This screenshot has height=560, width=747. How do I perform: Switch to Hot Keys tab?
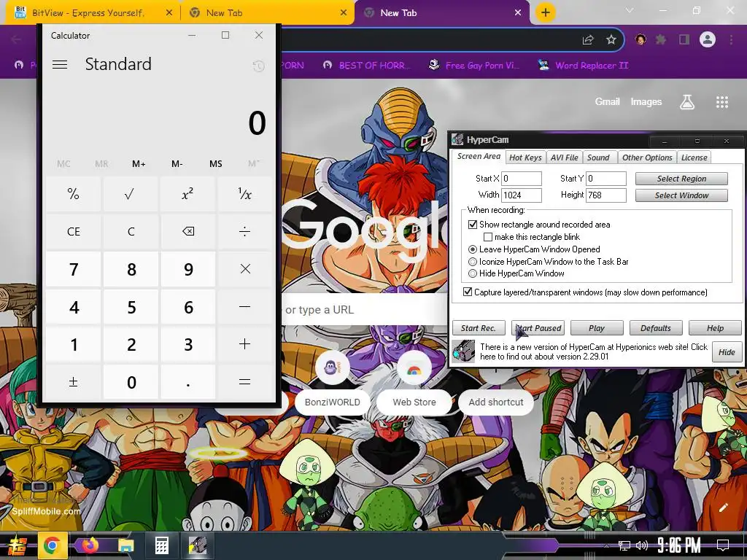tap(525, 157)
